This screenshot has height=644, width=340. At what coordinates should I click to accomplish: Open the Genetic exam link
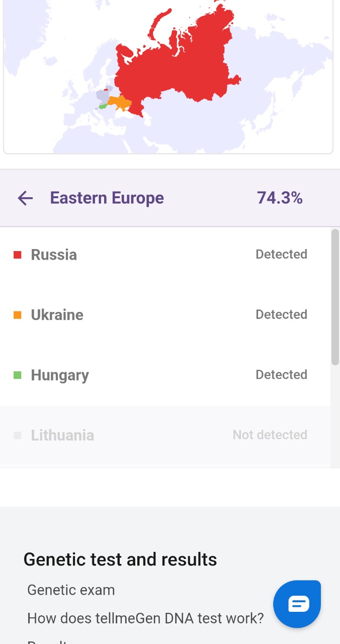pyautogui.click(x=71, y=590)
